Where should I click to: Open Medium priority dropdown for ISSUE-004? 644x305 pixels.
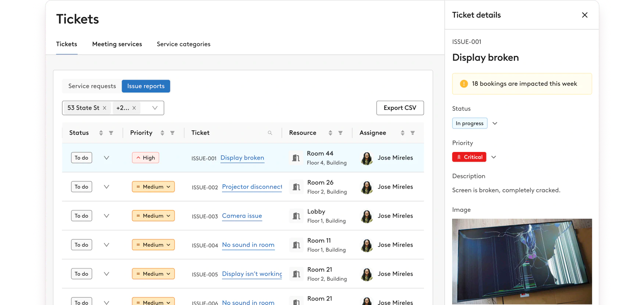point(153,245)
